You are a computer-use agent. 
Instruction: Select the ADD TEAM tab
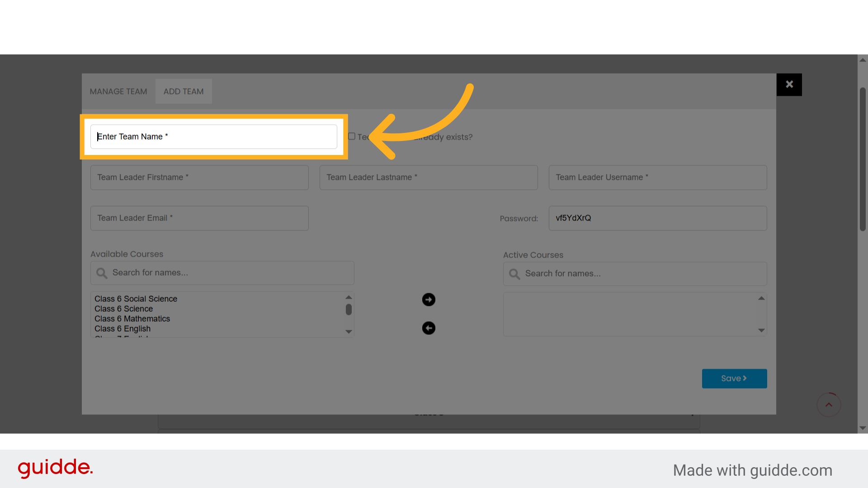(x=183, y=91)
